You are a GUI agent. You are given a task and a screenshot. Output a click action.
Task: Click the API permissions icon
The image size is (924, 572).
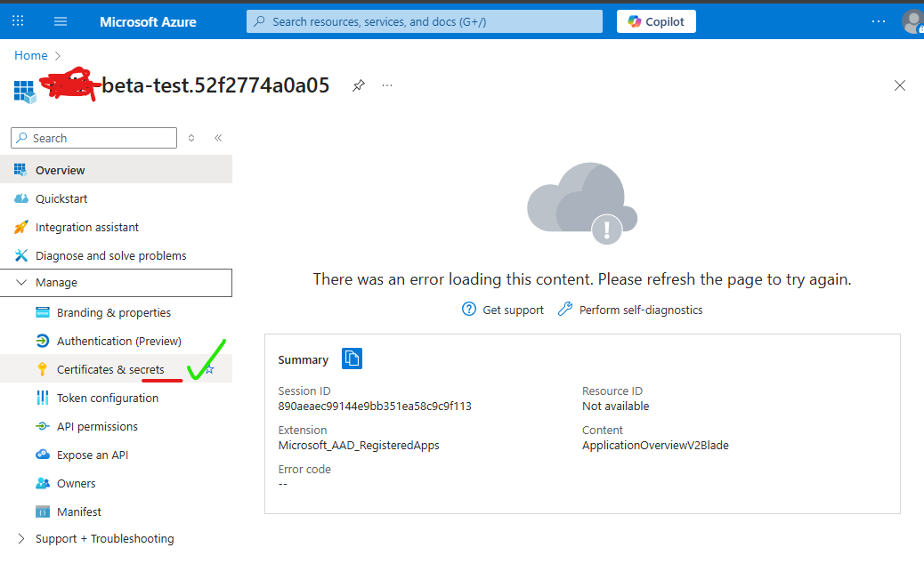[x=43, y=426]
